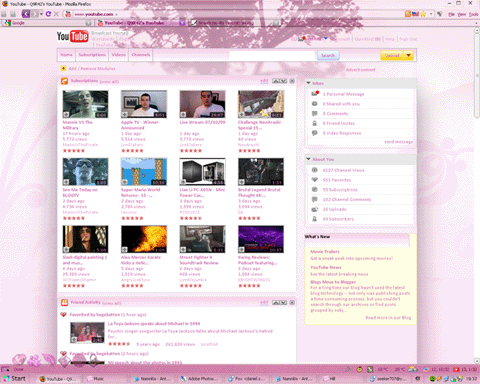The image size is (480, 384).
Task: Click the YouTube logo
Action: 72,36
